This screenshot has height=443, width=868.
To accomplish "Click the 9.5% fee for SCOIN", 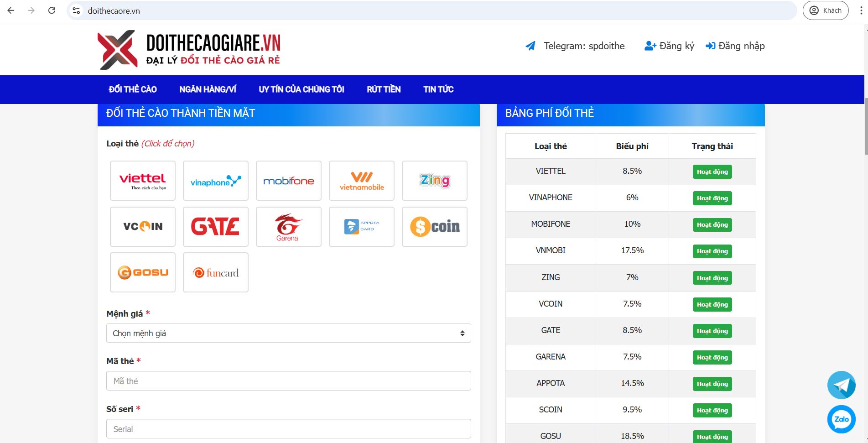I will (x=632, y=410).
